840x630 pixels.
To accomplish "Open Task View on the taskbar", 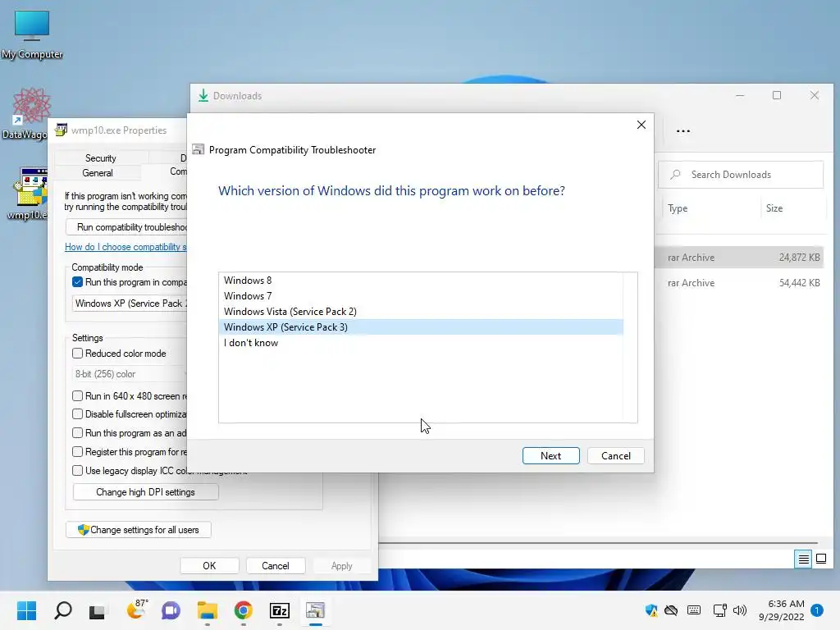I will pyautogui.click(x=98, y=610).
